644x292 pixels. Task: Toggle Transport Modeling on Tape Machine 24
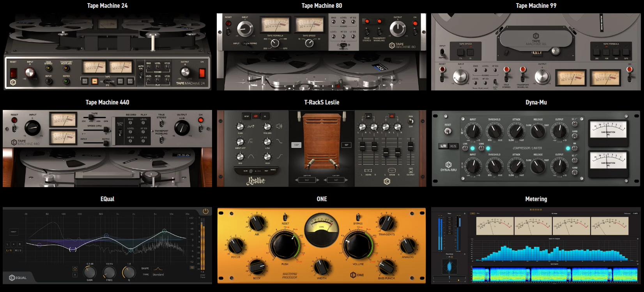click(67, 69)
